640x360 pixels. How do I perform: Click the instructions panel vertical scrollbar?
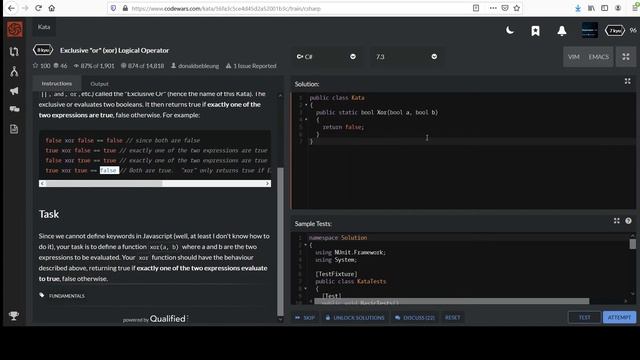tap(280, 241)
